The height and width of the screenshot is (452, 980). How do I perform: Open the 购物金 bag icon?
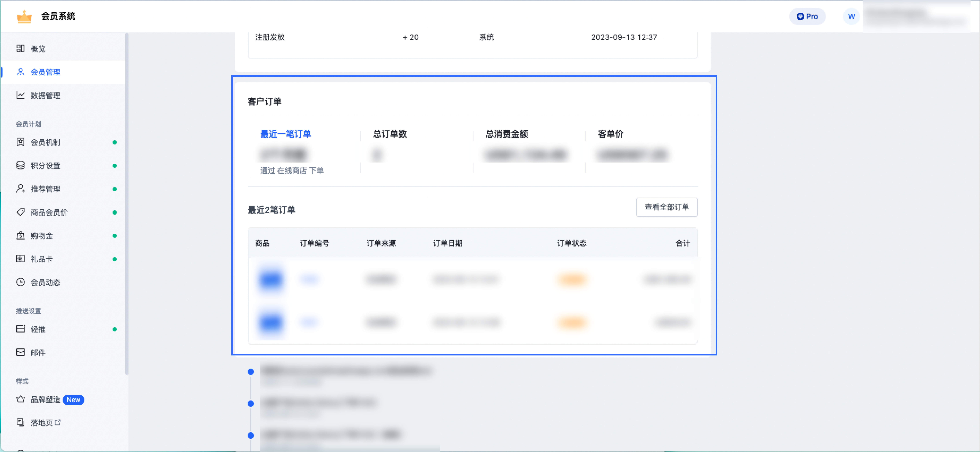(x=21, y=236)
